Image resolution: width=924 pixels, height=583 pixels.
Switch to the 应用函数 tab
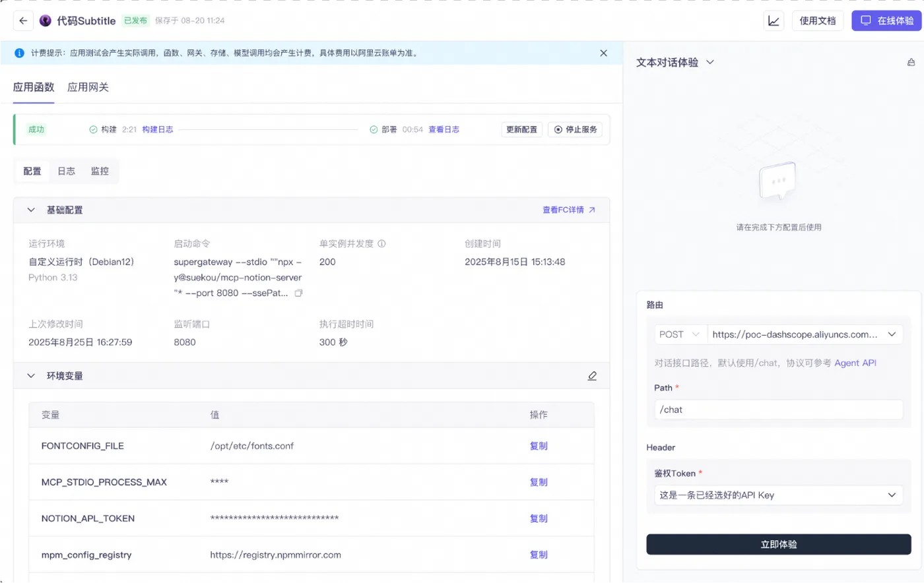(x=34, y=87)
